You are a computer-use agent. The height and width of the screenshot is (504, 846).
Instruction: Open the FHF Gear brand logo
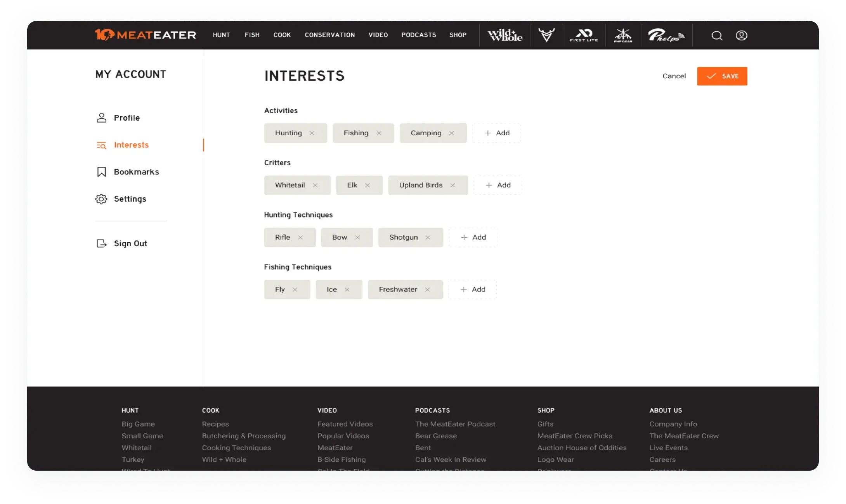click(x=623, y=35)
